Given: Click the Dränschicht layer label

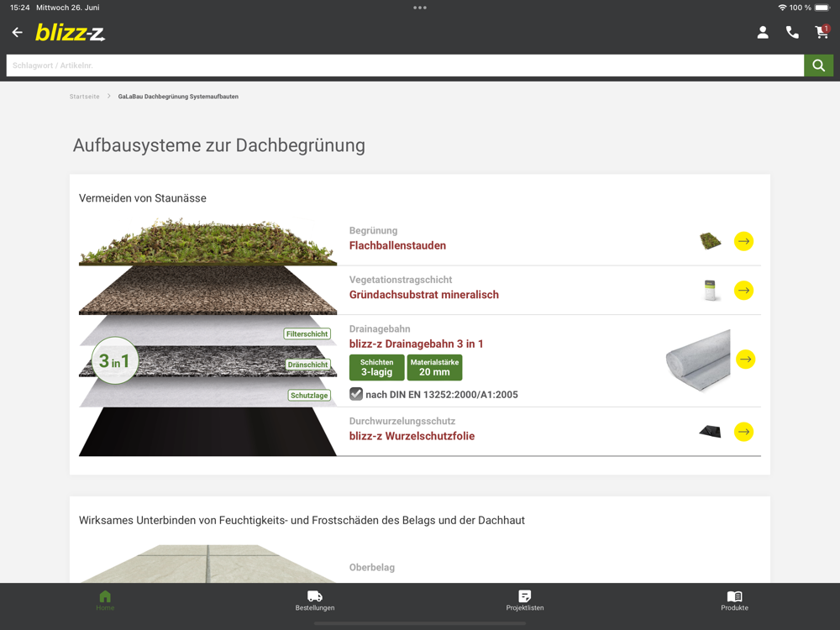Looking at the screenshot, I should [x=307, y=365].
